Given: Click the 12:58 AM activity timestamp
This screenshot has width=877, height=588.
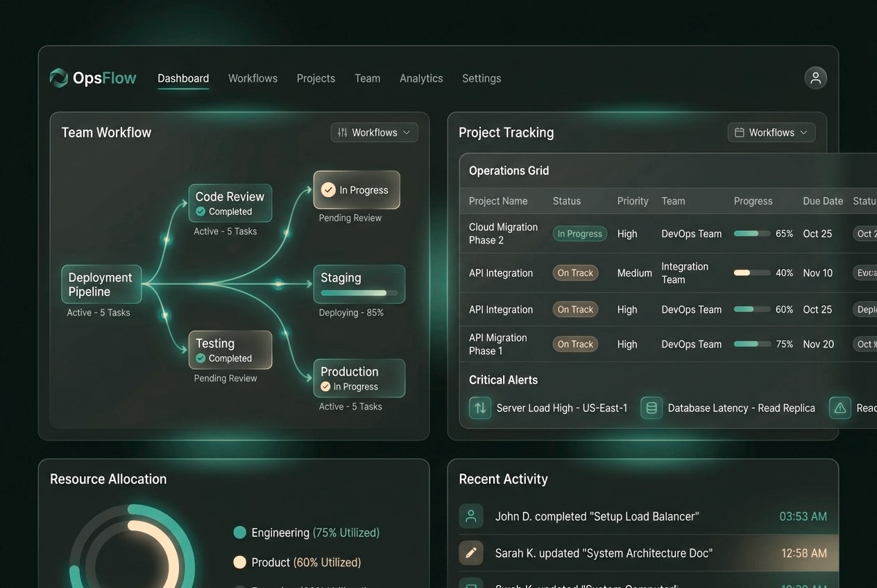Looking at the screenshot, I should tap(803, 553).
